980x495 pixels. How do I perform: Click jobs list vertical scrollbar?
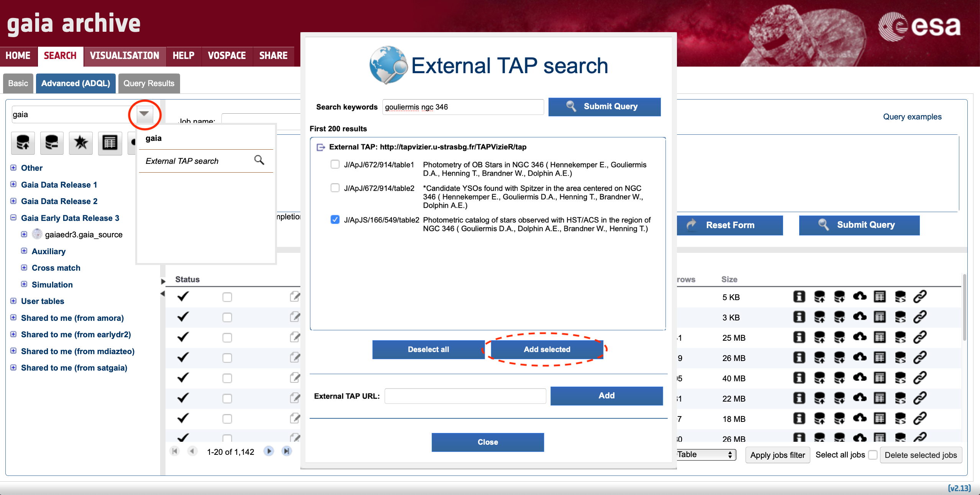[964, 307]
